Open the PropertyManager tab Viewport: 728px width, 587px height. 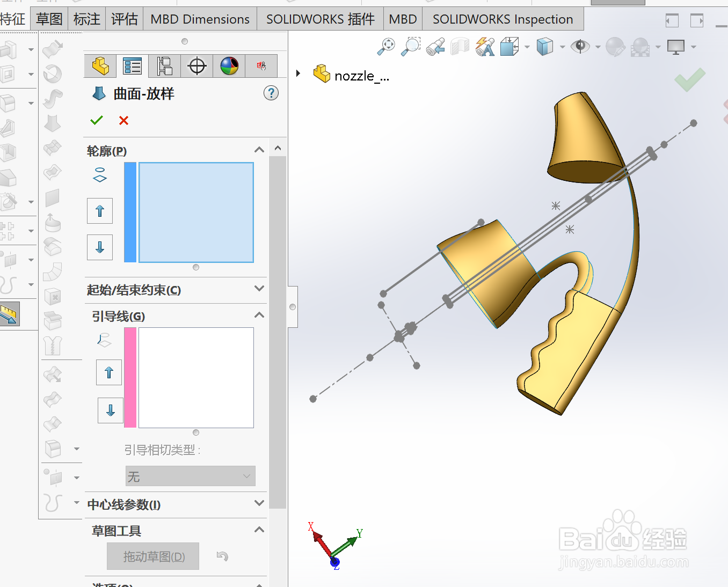[x=132, y=66]
